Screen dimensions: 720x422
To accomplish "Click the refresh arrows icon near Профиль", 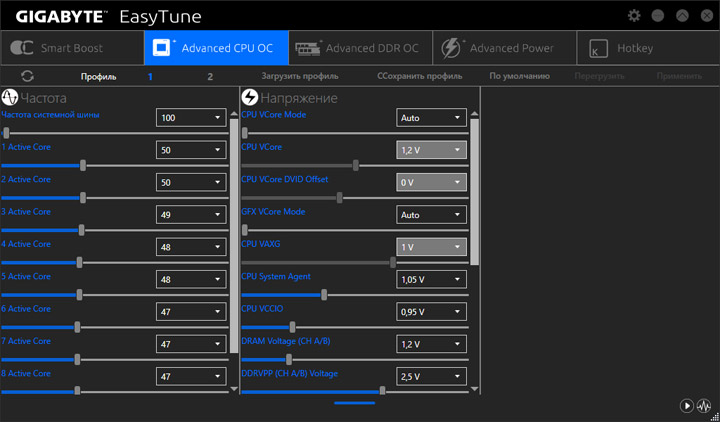I will pyautogui.click(x=27, y=76).
